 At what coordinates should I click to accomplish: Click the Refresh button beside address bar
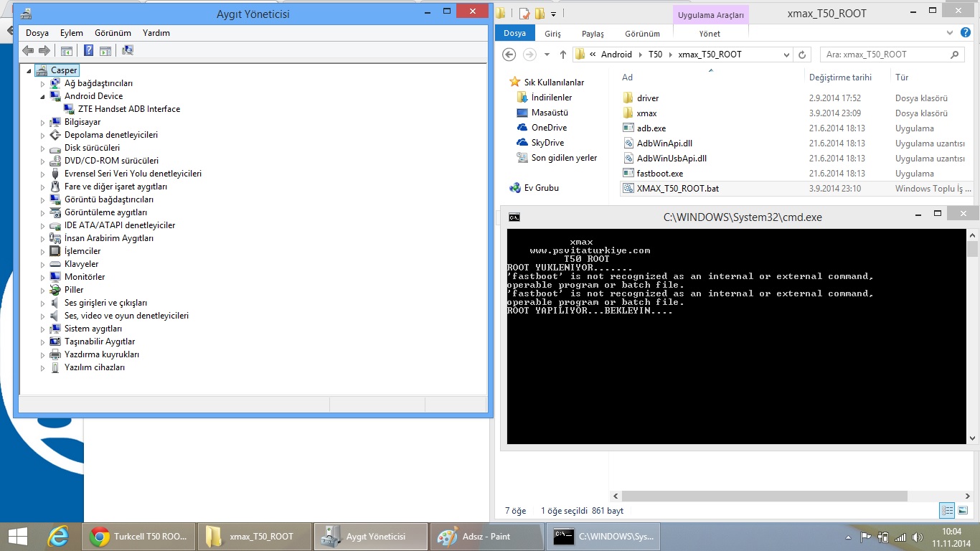tap(802, 55)
